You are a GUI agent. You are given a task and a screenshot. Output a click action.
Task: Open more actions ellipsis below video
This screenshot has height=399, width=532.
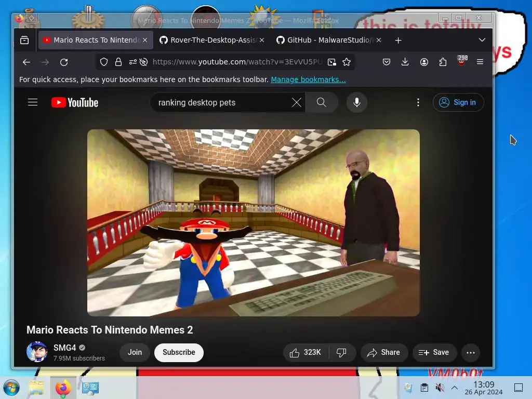click(x=471, y=353)
